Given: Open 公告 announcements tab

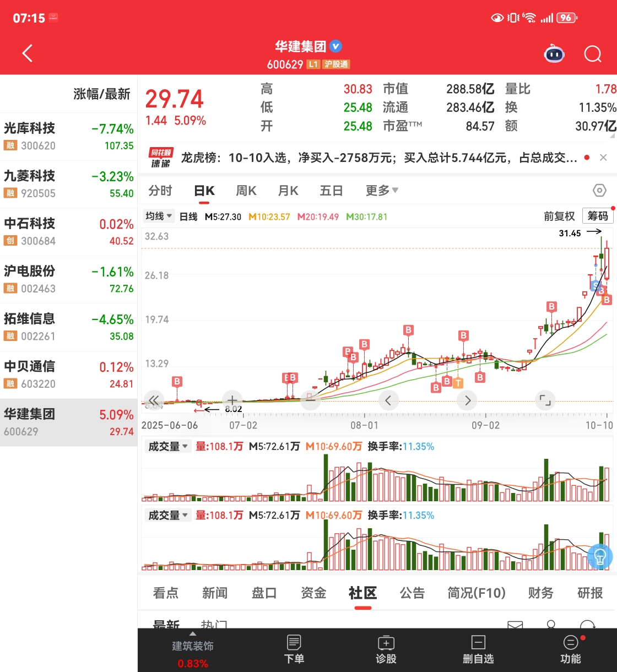Looking at the screenshot, I should point(412,593).
